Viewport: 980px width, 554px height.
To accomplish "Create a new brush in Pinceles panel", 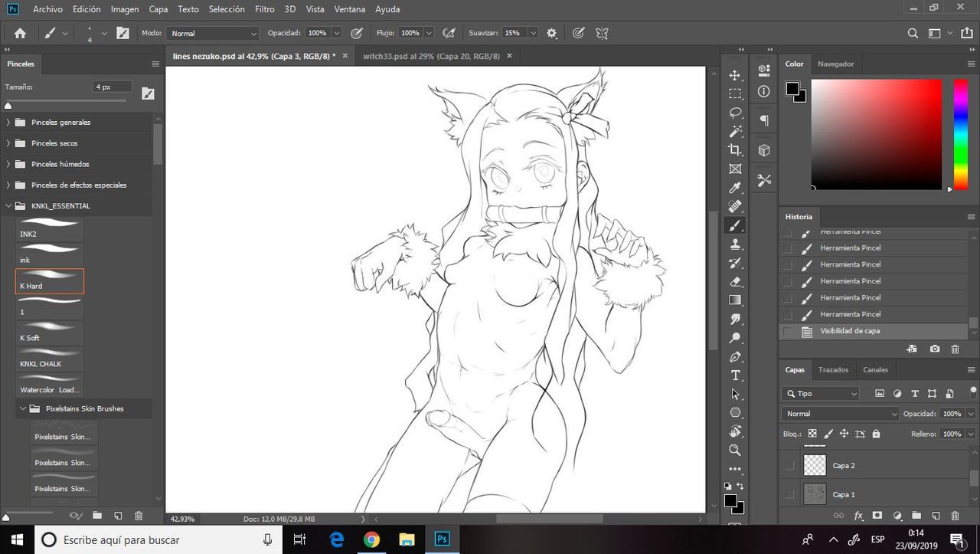I will click(x=118, y=516).
